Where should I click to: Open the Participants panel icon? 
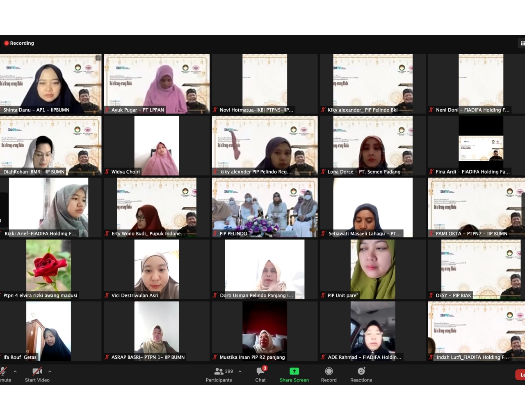click(x=219, y=371)
